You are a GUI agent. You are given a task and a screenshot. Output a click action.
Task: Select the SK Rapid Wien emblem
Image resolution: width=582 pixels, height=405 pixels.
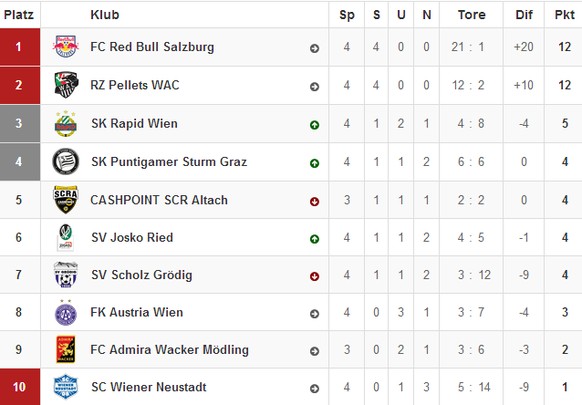pyautogui.click(x=66, y=124)
